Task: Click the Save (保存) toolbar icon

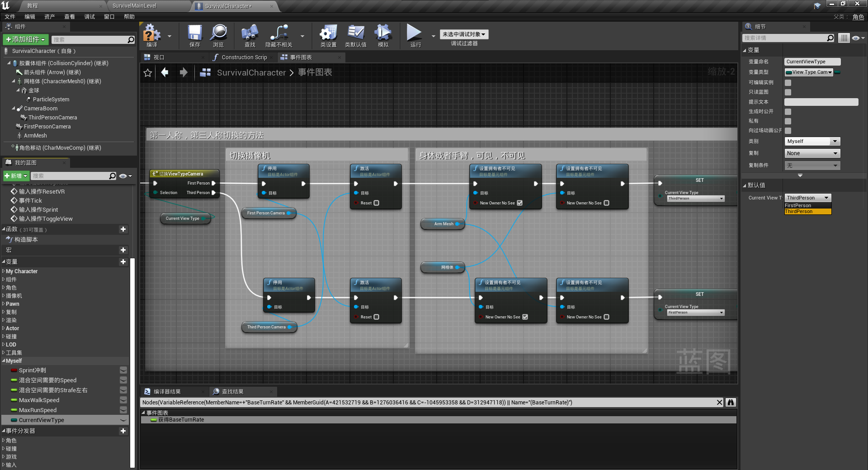Action: coord(195,35)
